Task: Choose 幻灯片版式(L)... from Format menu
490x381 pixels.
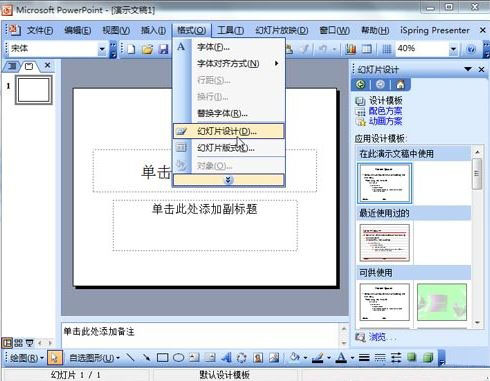Action: (x=228, y=148)
